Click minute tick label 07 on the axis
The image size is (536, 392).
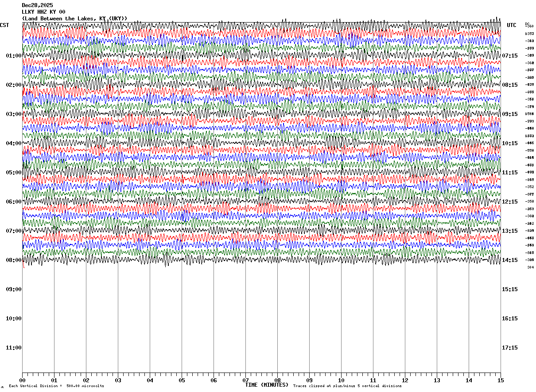[245, 380]
